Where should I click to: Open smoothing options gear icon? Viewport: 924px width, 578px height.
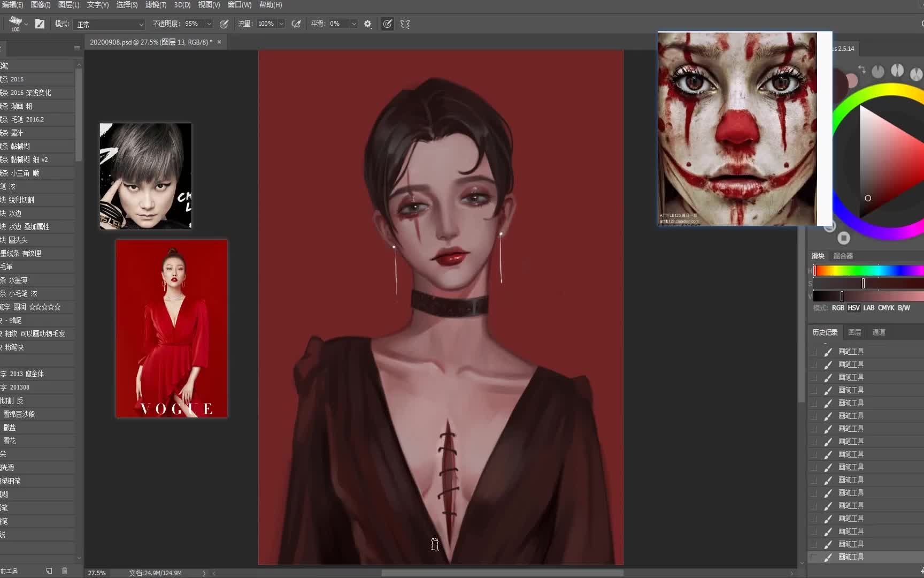pos(368,24)
